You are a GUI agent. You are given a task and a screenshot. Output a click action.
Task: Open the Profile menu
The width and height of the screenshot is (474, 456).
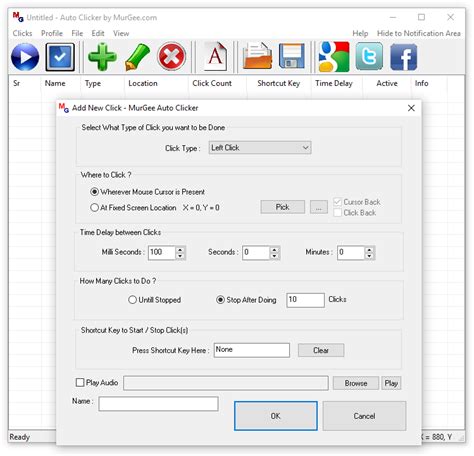52,33
